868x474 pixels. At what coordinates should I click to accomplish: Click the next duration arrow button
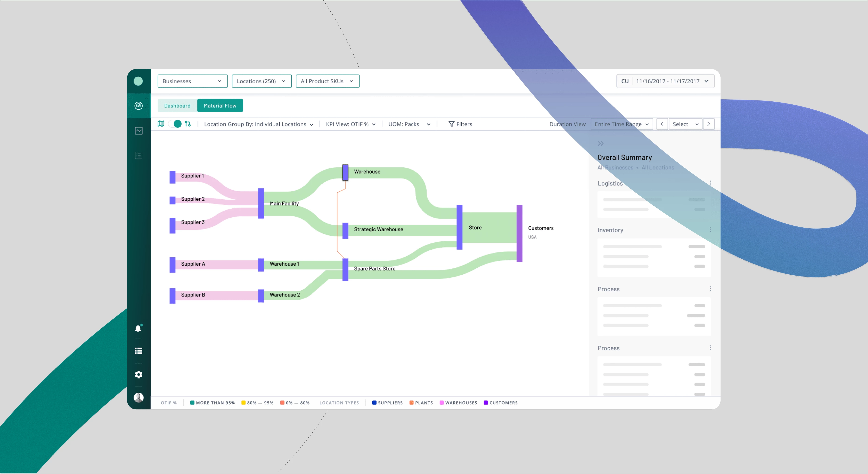tap(709, 124)
